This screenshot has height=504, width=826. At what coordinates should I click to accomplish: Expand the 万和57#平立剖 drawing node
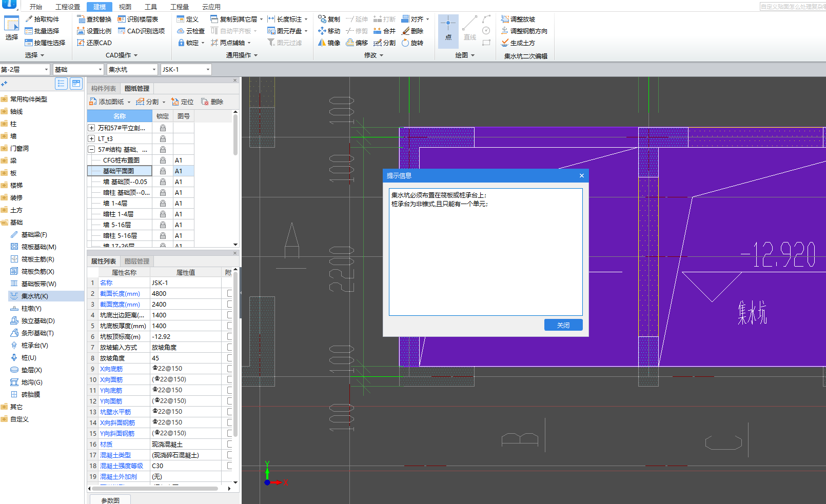point(91,128)
